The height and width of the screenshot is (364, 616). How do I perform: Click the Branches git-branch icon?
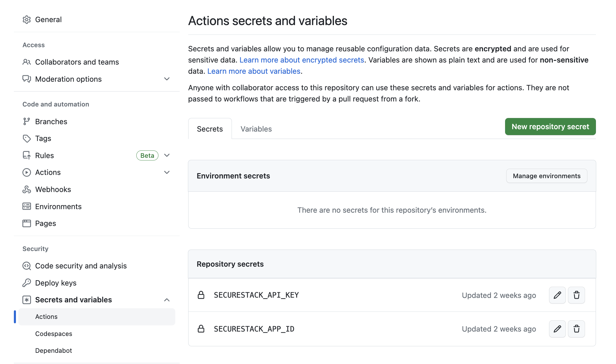pyautogui.click(x=27, y=122)
